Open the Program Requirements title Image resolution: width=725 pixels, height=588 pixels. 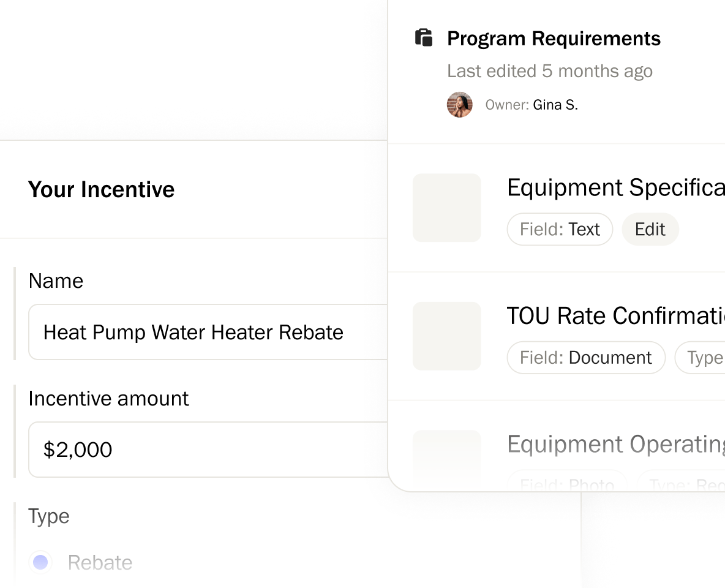[x=554, y=39]
